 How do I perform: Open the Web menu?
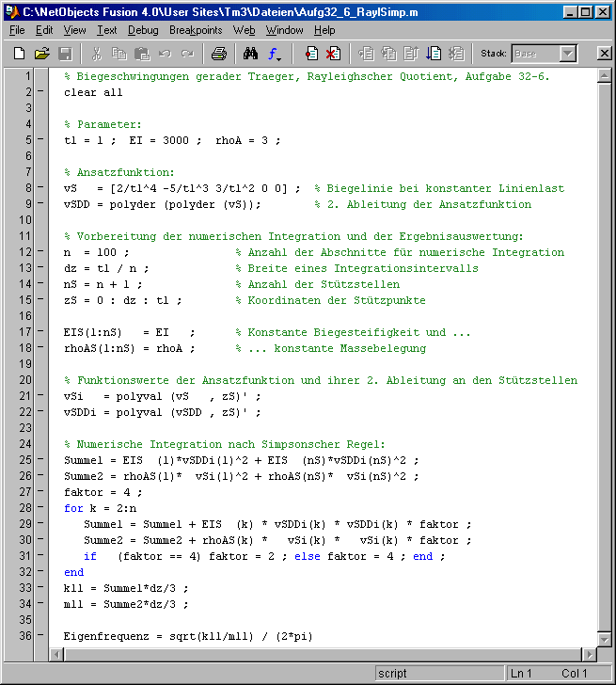pos(244,30)
